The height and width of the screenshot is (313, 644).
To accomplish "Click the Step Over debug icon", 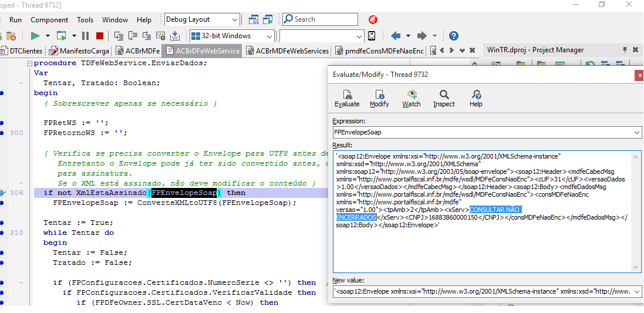I will pyautogui.click(x=133, y=36).
